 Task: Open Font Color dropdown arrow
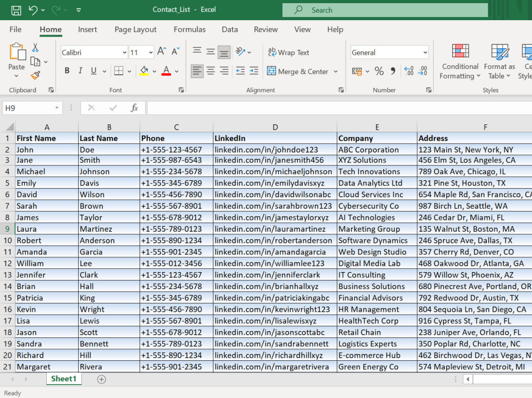tap(177, 71)
